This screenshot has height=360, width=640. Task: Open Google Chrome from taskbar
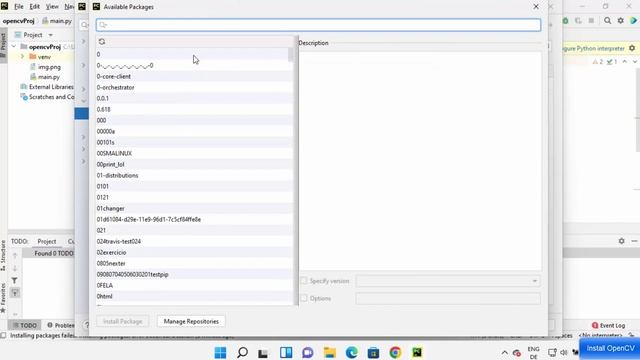(395, 352)
